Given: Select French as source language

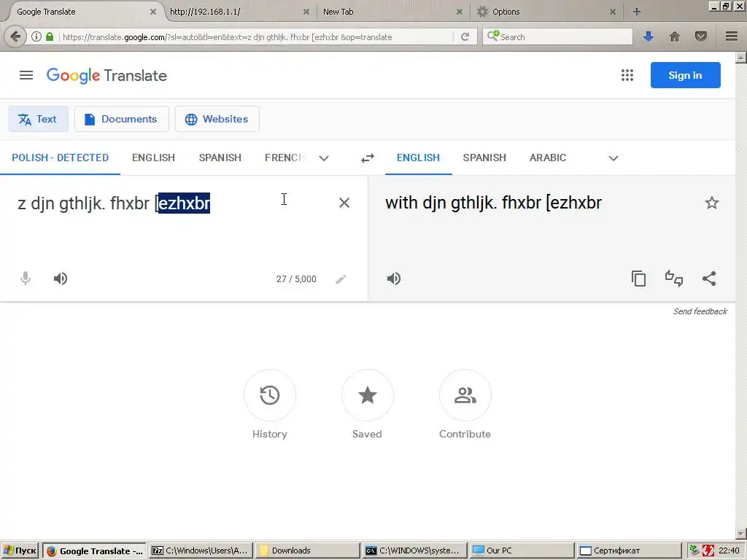Looking at the screenshot, I should (285, 157).
